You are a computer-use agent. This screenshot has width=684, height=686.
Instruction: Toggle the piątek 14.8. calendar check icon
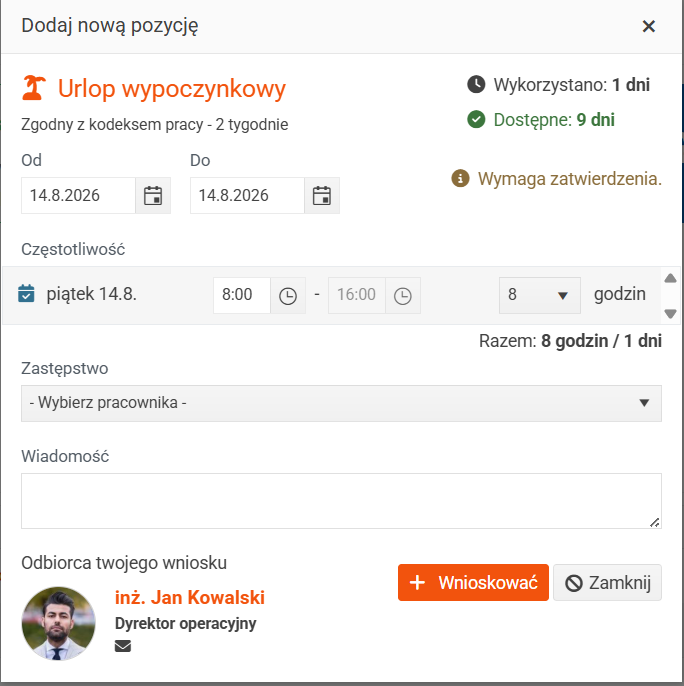pyautogui.click(x=26, y=294)
